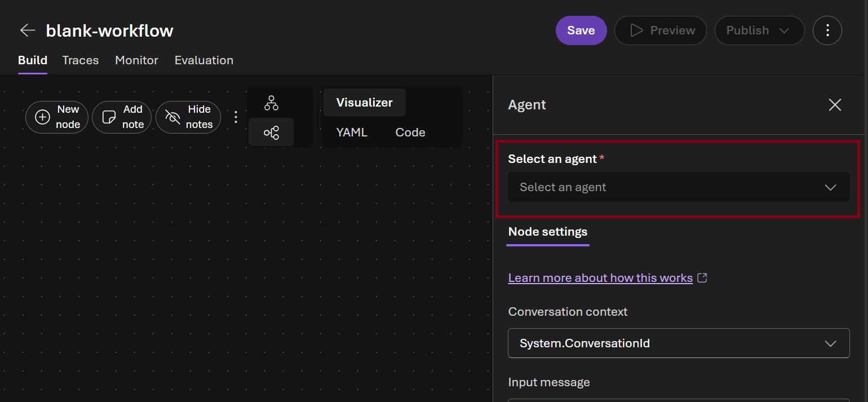Go back using the left arrow icon

pos(28,30)
